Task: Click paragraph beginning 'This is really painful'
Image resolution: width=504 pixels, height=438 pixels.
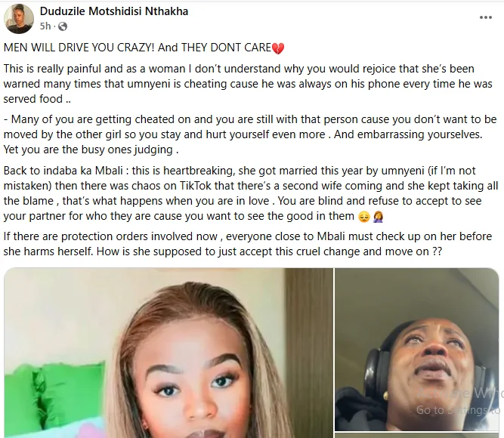Action: click(248, 84)
